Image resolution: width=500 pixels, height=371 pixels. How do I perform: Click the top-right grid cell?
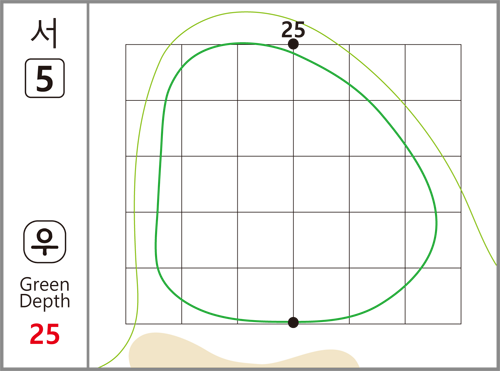point(433,72)
